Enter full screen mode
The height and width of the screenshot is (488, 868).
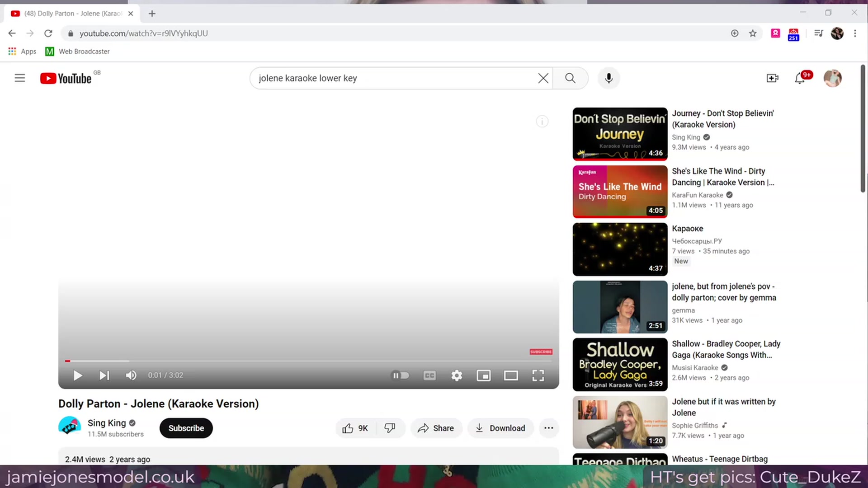538,375
